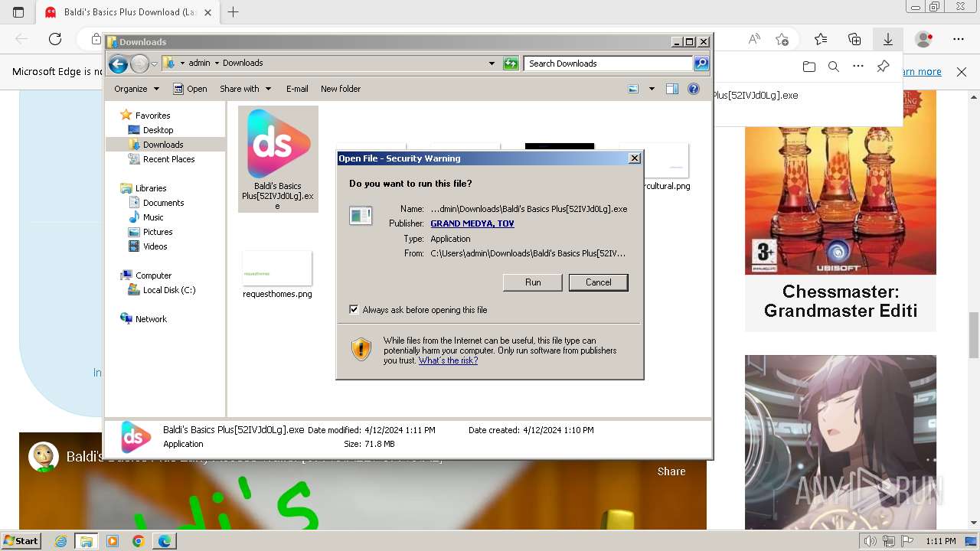
Task: Click the Search Downloads field
Action: (x=609, y=64)
